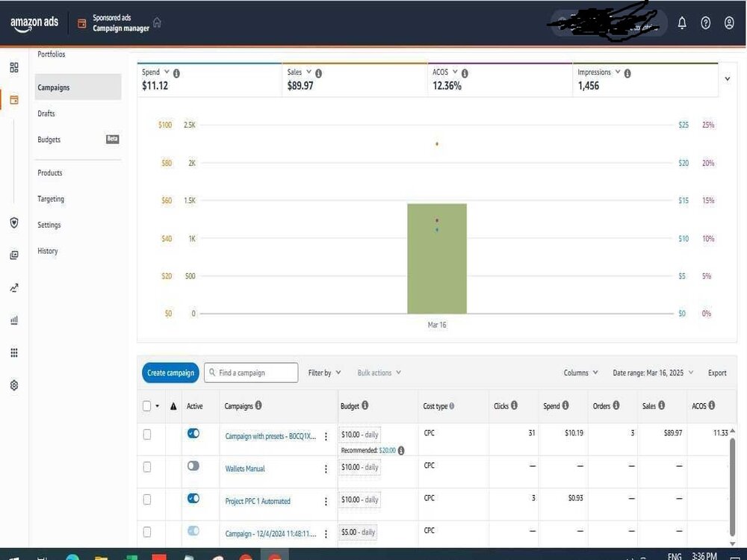Click info icon beside Recommended $20.00 budget
The image size is (747, 560).
point(401,450)
